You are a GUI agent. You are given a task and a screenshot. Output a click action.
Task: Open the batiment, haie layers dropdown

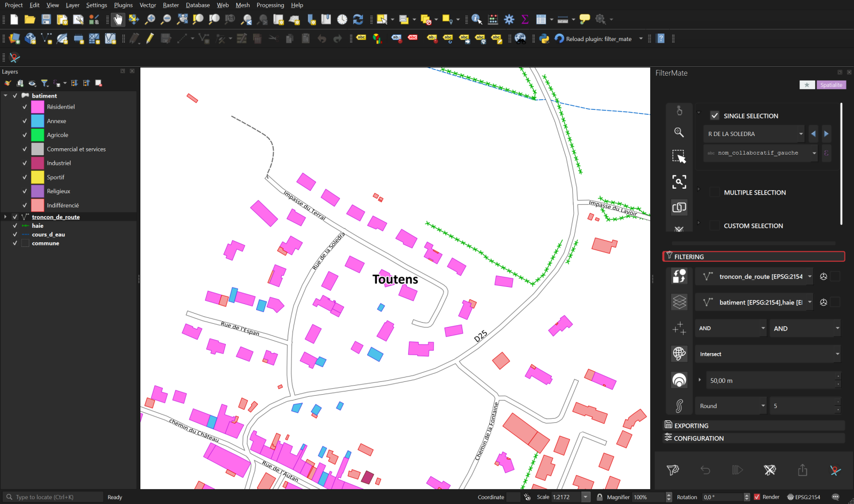[754, 302]
